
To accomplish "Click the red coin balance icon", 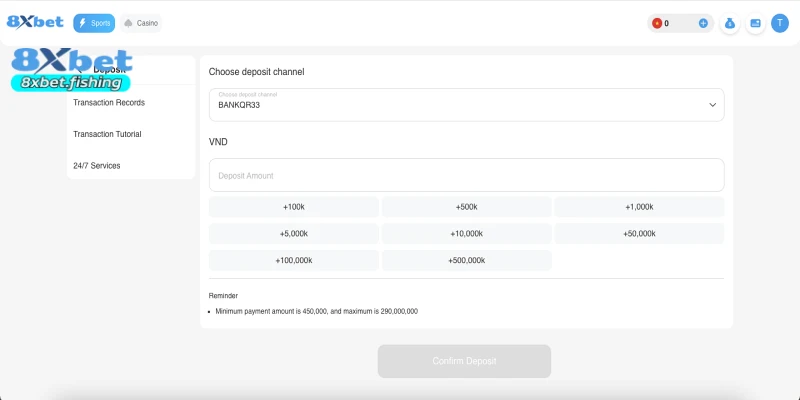I will tap(657, 23).
